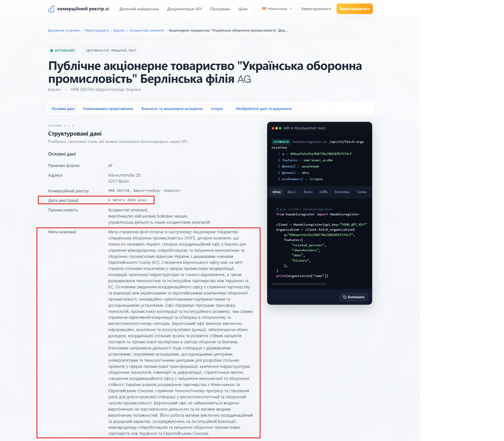Viewport: 504px width, 441px height.
Task: Open the Німеччина country dropdown
Action: pos(277,9)
